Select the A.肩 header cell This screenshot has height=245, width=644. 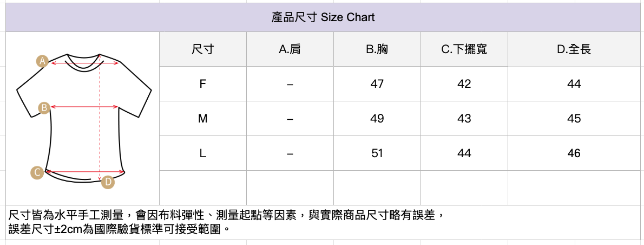pos(290,49)
